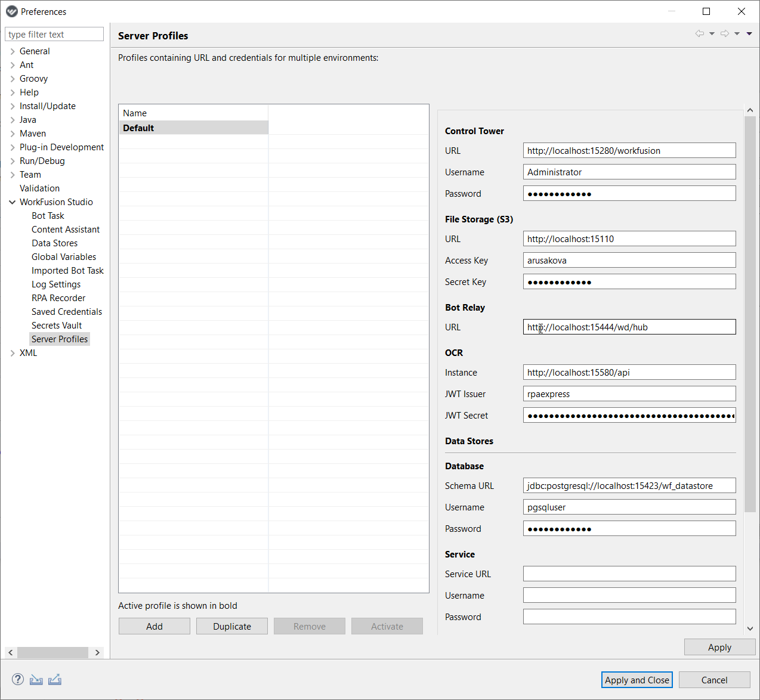
Task: Click the Database Password field
Action: tap(629, 528)
